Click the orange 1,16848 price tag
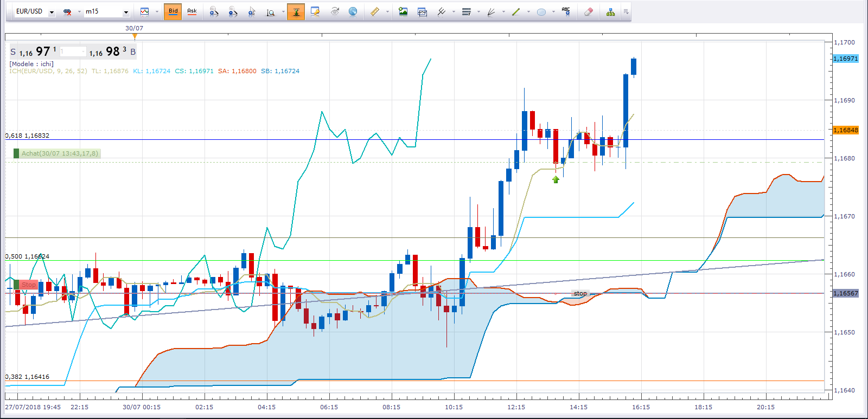 (846, 130)
